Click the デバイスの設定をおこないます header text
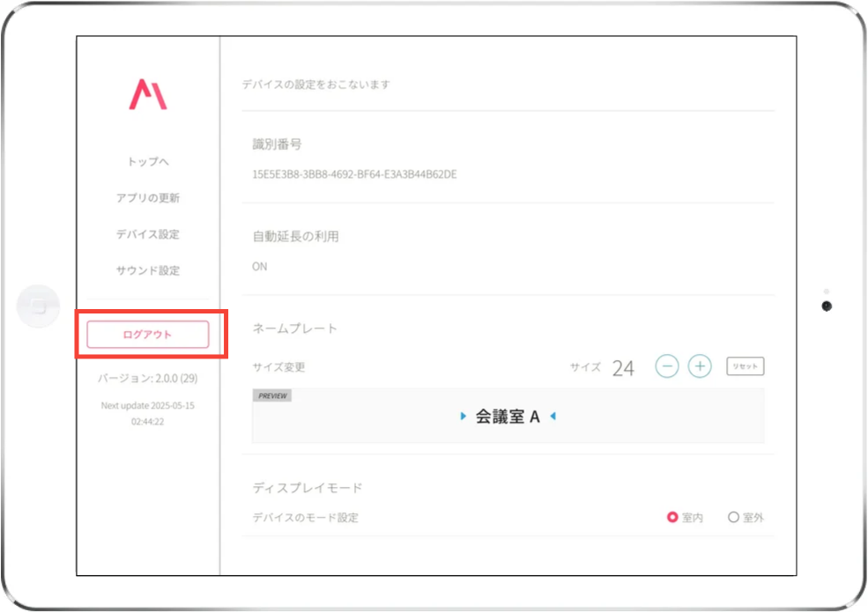868x612 pixels. [x=316, y=85]
